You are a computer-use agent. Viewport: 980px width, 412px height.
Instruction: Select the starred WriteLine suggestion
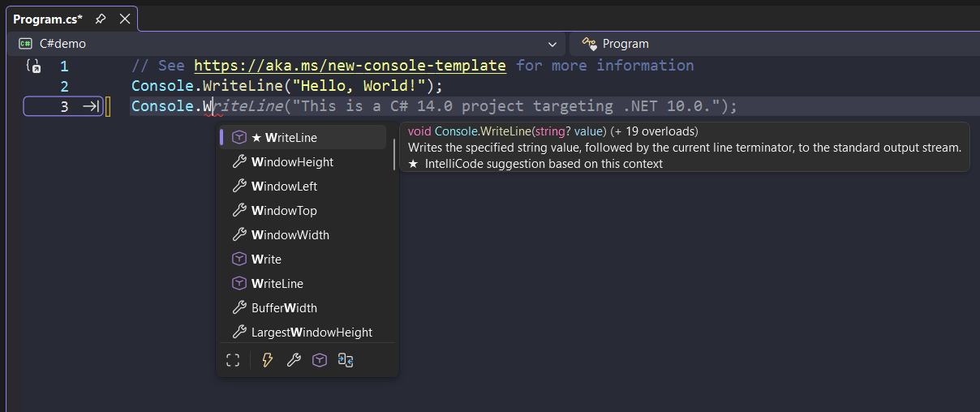coord(303,138)
